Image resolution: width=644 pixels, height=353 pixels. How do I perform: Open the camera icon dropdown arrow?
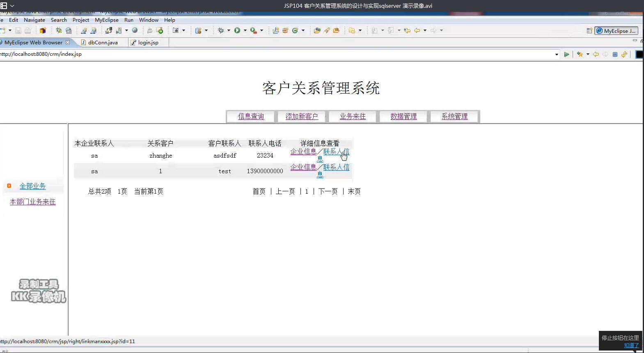[183, 30]
